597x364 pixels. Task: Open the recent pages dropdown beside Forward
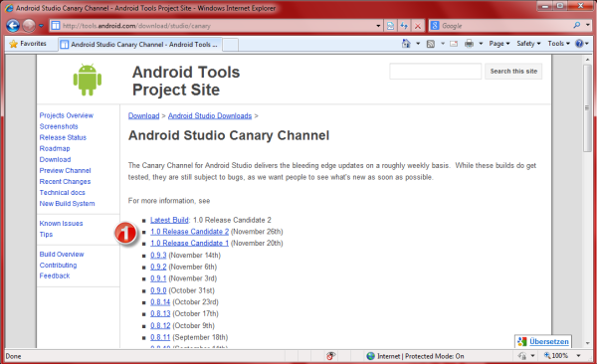[x=41, y=26]
